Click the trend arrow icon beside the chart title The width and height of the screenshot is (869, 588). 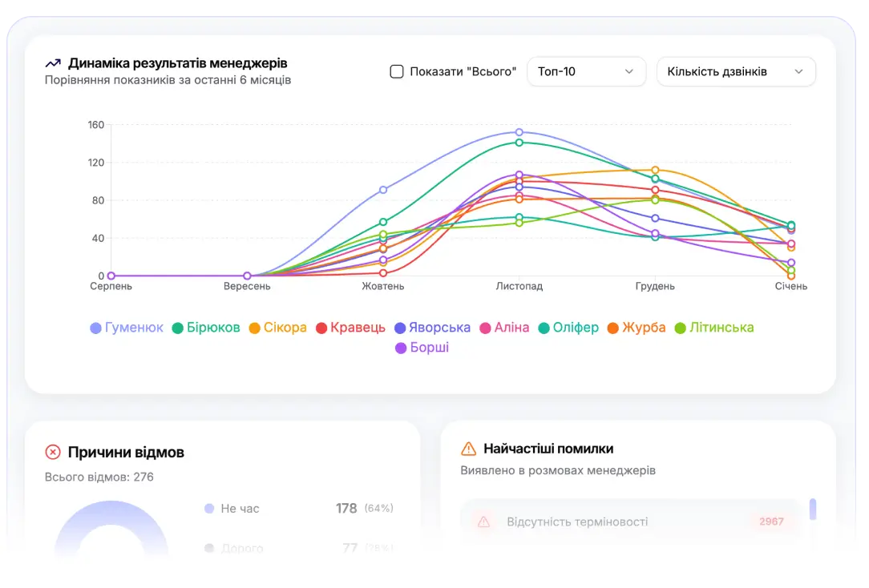coord(53,62)
